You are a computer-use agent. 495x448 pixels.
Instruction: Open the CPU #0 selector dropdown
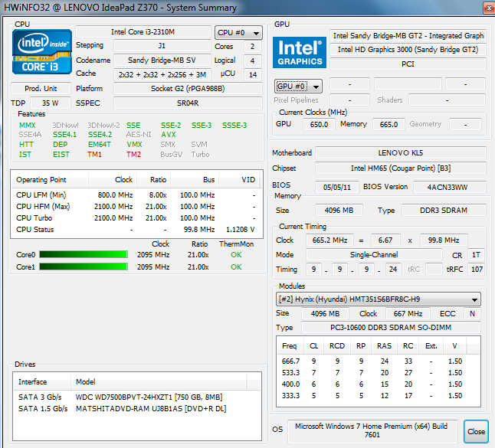tap(238, 32)
